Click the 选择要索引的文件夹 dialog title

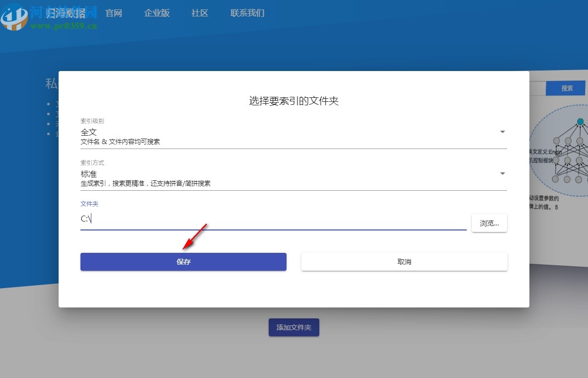294,101
